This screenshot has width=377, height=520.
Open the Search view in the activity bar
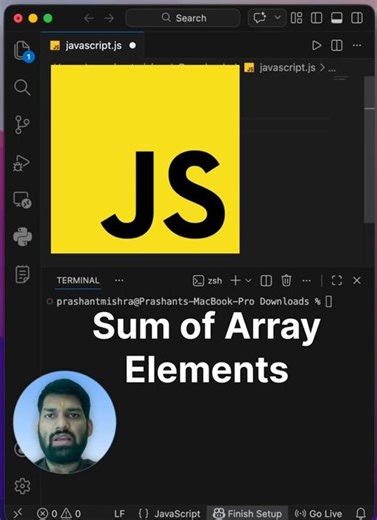pos(22,87)
